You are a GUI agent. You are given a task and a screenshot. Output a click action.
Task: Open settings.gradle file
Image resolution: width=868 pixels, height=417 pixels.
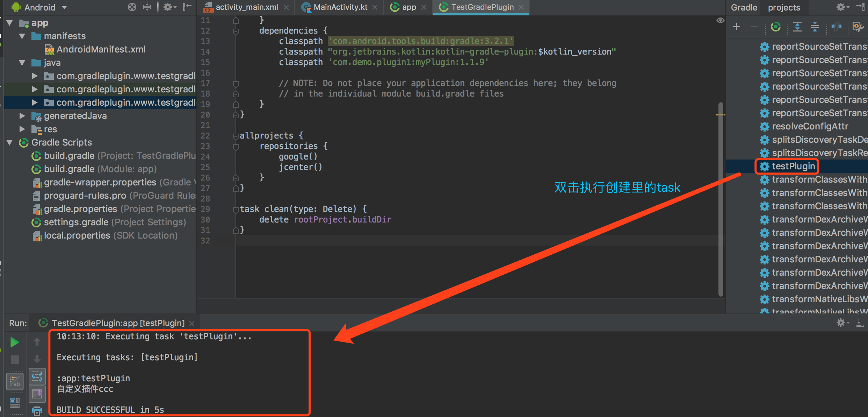[x=76, y=222]
